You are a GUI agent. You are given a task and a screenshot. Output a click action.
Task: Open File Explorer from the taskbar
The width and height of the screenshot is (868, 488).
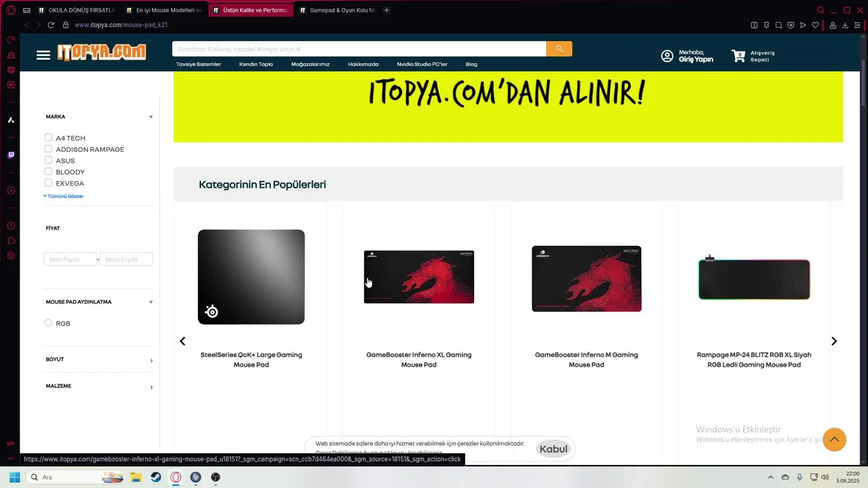[136, 477]
